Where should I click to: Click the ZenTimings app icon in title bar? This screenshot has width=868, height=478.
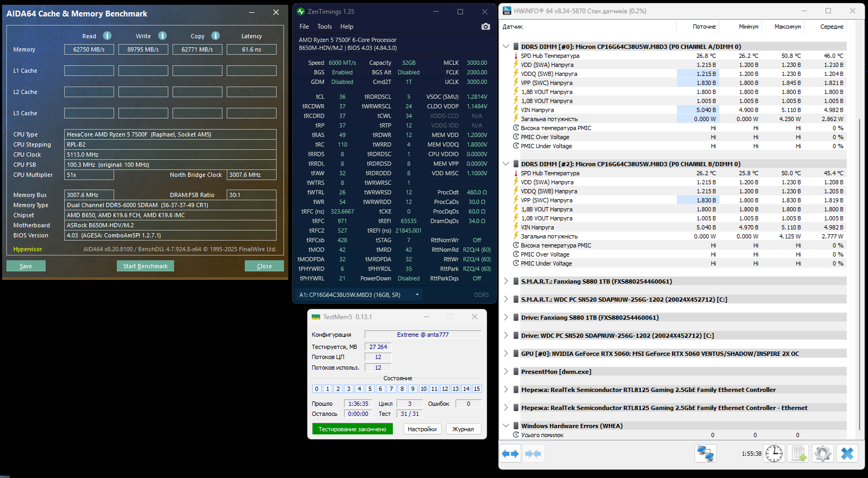pos(301,11)
